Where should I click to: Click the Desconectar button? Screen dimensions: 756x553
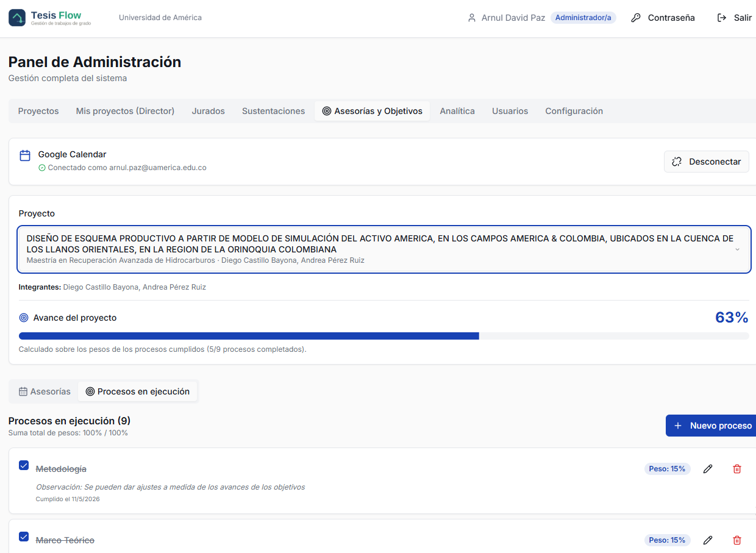pyautogui.click(x=707, y=162)
